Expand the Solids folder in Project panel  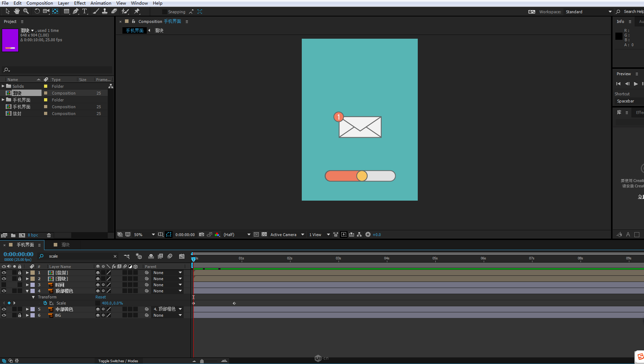3,86
